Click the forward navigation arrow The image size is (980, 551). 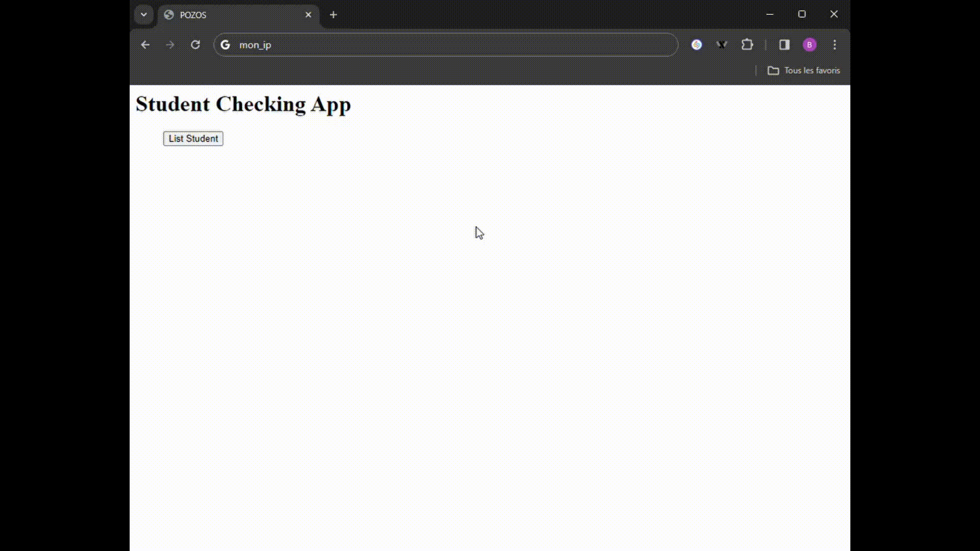pyautogui.click(x=170, y=45)
